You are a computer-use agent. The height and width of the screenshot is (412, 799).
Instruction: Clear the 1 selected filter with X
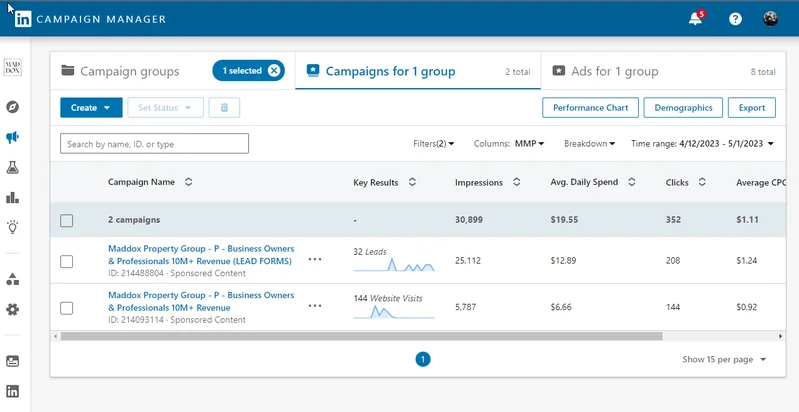pyautogui.click(x=274, y=71)
